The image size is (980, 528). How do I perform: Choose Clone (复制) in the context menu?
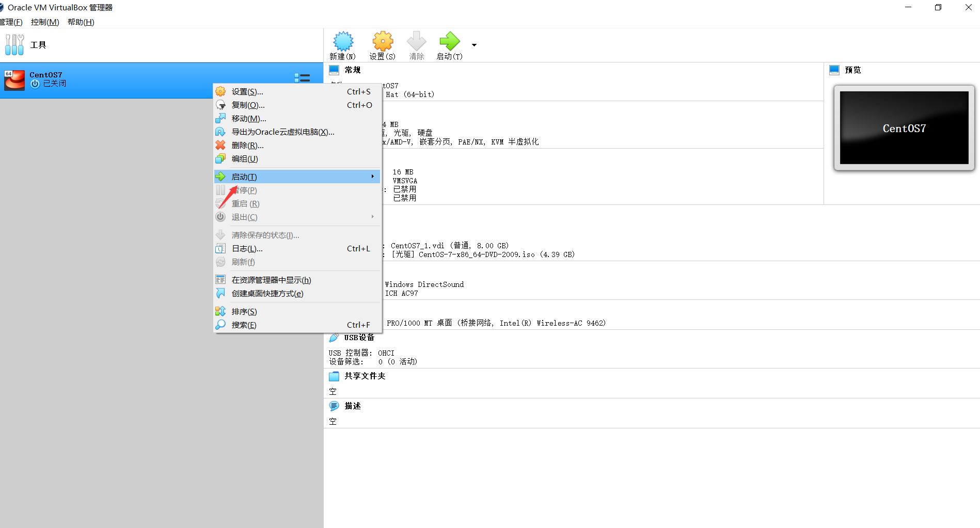tap(298, 105)
